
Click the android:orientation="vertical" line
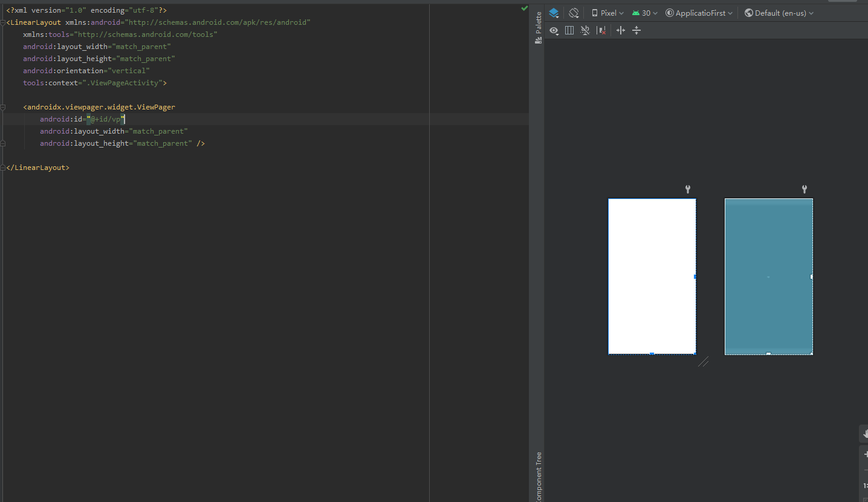coord(86,71)
